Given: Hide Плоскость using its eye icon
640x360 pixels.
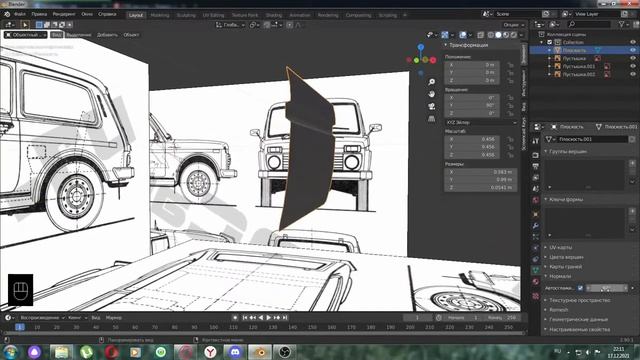Looking at the screenshot, I should click(x=633, y=50).
